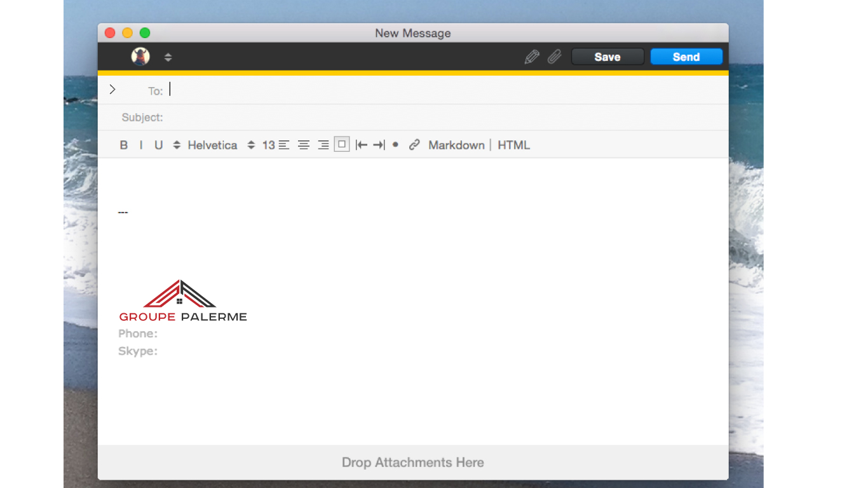The width and height of the screenshot is (868, 488).
Task: Align text to the left
Action: point(284,145)
